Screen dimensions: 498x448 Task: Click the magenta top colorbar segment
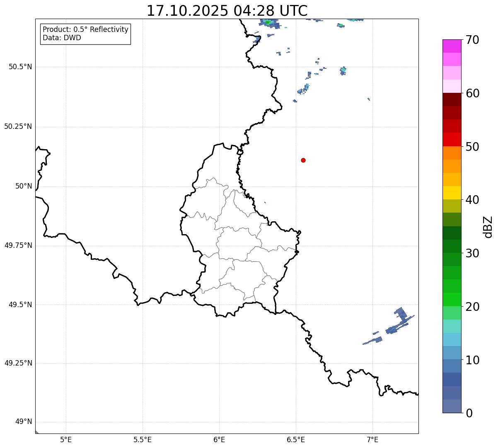452,46
